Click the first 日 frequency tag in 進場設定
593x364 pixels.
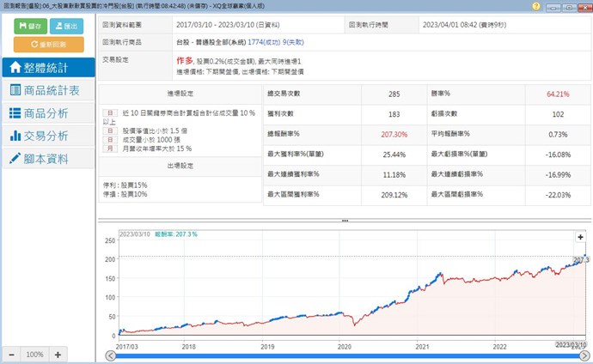109,112
